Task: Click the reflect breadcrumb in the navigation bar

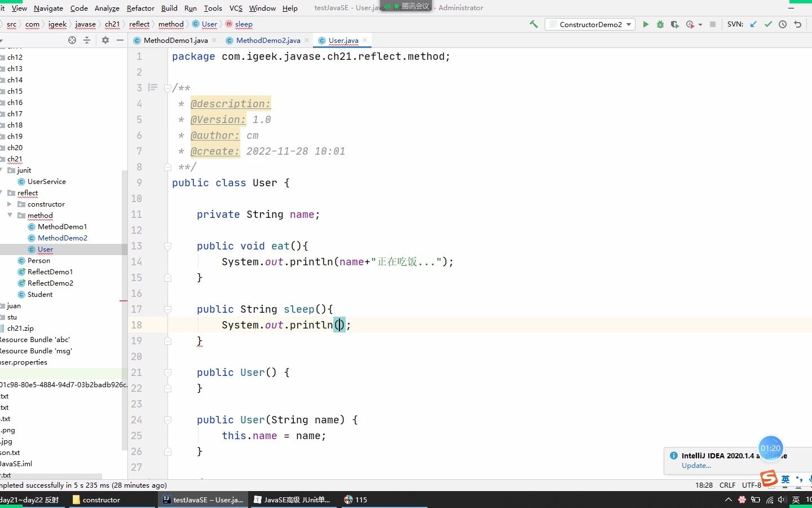Action: pos(139,24)
